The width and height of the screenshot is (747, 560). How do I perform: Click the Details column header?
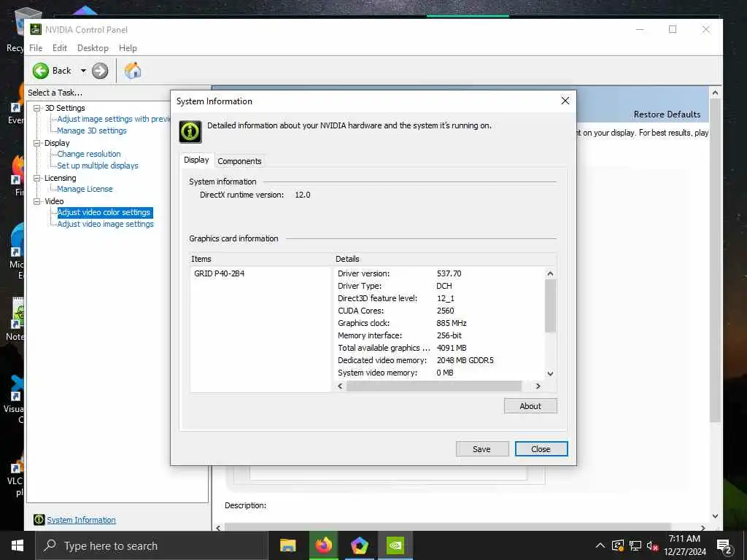tap(444, 259)
